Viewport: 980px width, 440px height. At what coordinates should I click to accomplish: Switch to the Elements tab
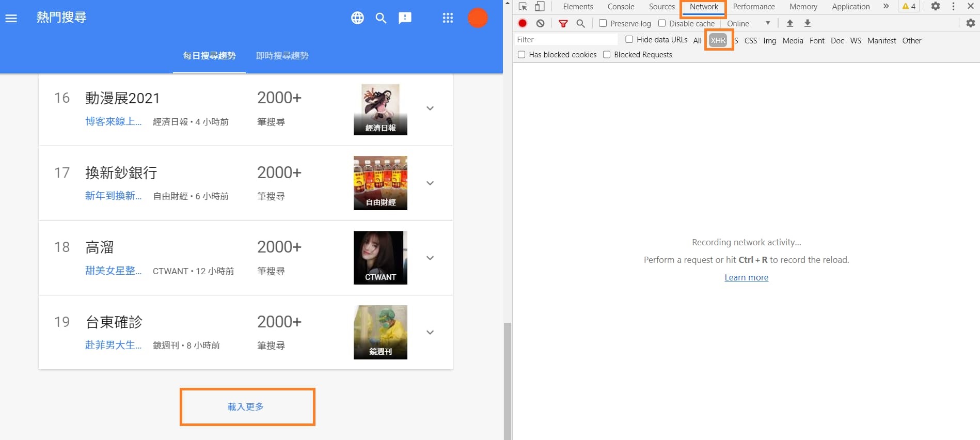tap(578, 6)
